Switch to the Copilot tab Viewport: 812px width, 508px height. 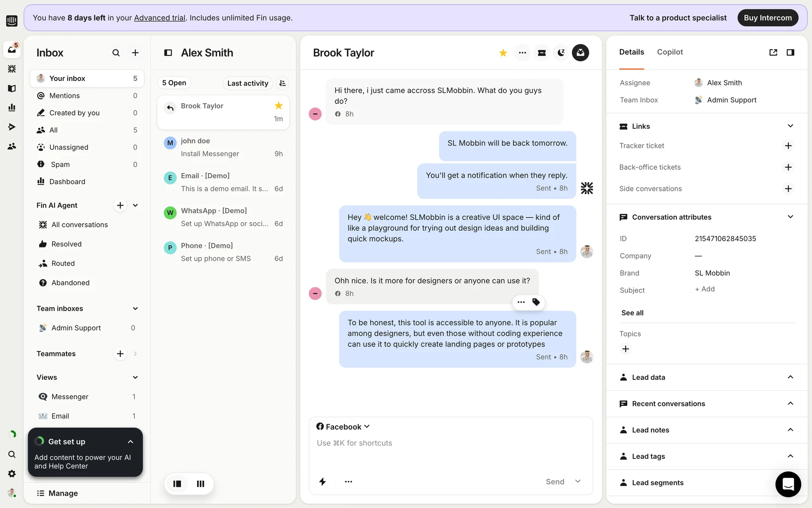pyautogui.click(x=670, y=52)
